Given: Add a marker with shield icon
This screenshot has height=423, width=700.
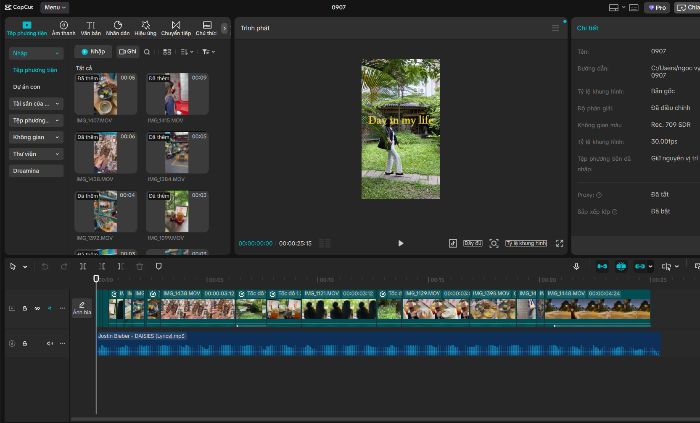Looking at the screenshot, I should [x=158, y=266].
